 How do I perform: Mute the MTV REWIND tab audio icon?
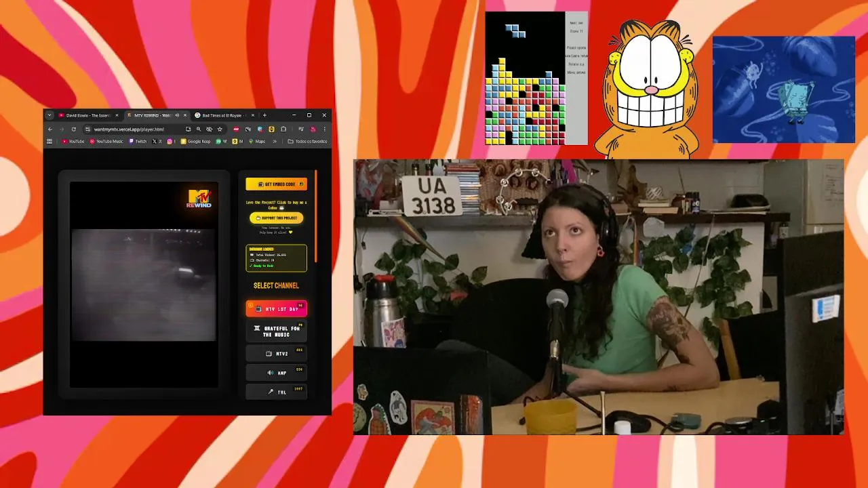click(177, 115)
